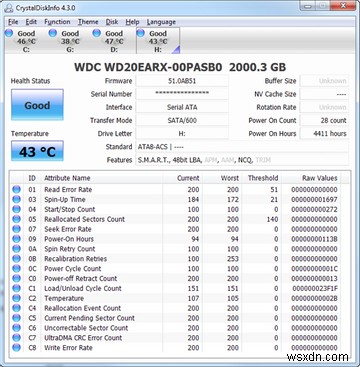Click the status orb for Uncorrectable Sector Count
The image size is (360, 367).
point(16,328)
